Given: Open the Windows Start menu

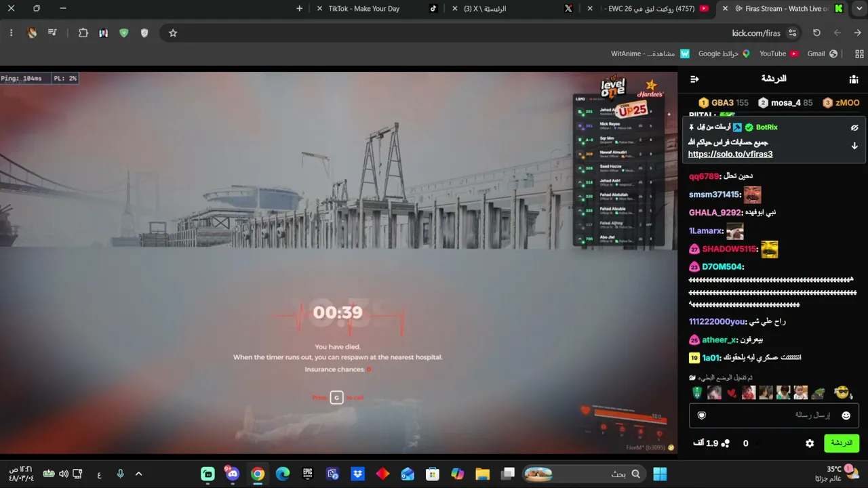Looking at the screenshot, I should click(x=660, y=474).
